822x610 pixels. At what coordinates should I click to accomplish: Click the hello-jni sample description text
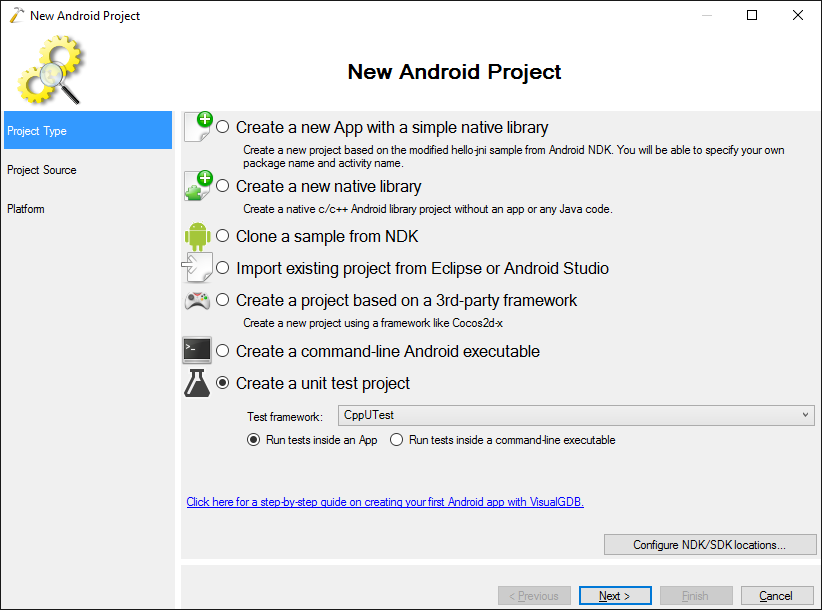click(513, 156)
